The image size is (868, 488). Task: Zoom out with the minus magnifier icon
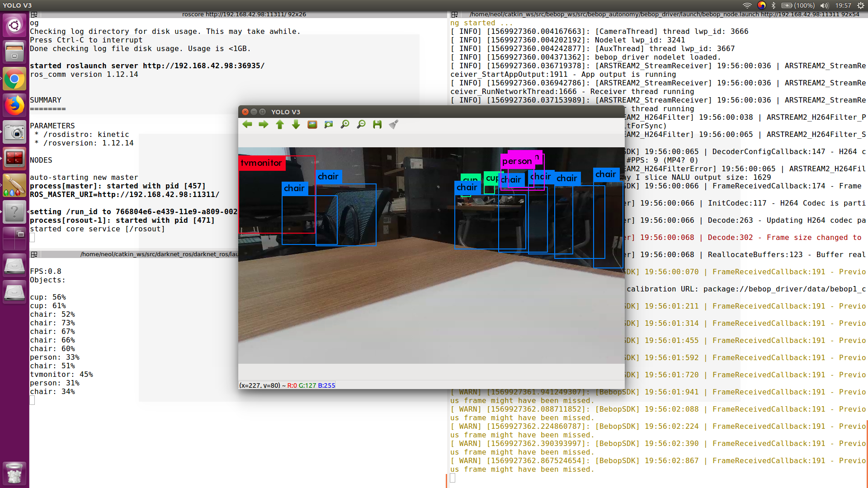(x=361, y=124)
